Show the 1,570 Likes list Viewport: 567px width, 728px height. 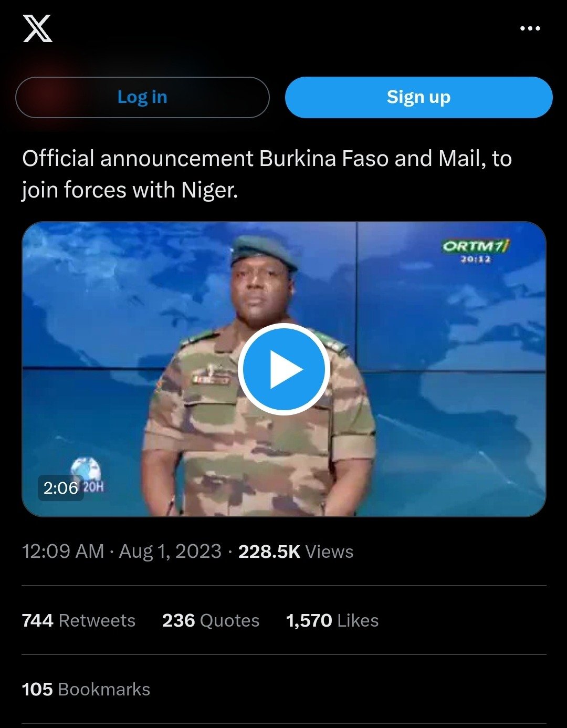tap(332, 620)
